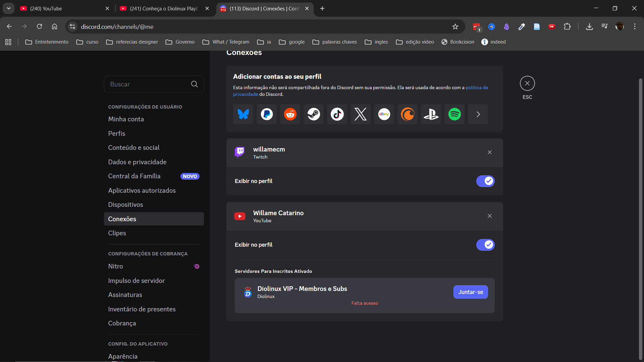Connect a Steam account
644x362 pixels.
[x=314, y=114]
